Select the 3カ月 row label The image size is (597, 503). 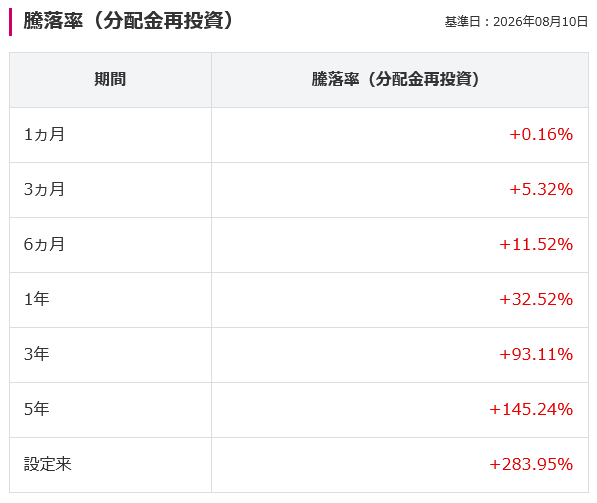[44, 189]
